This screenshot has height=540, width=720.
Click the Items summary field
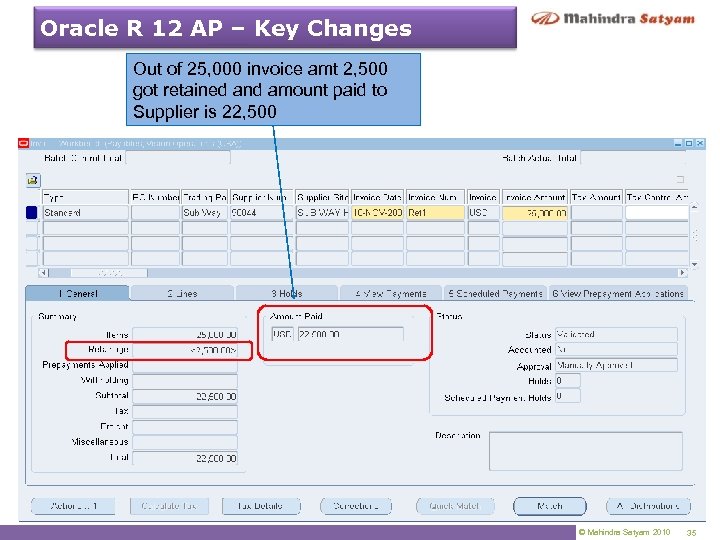pyautogui.click(x=185, y=335)
